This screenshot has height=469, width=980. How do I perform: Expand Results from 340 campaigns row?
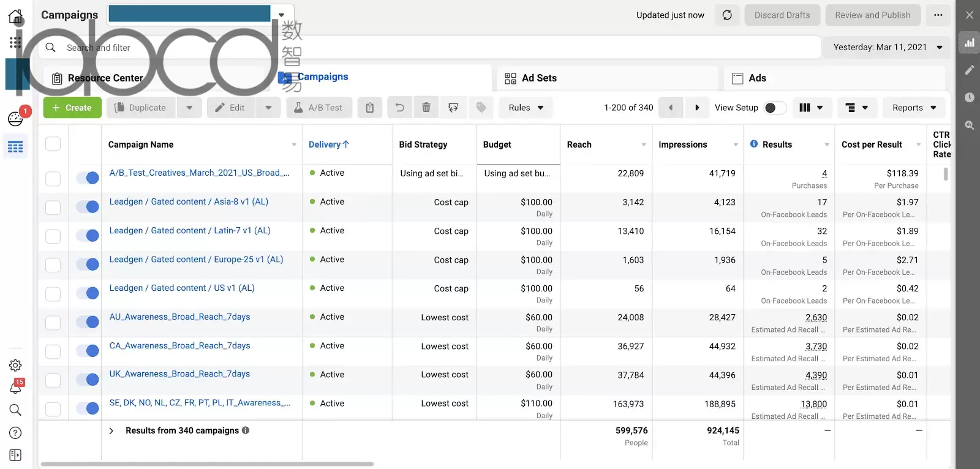[111, 431]
